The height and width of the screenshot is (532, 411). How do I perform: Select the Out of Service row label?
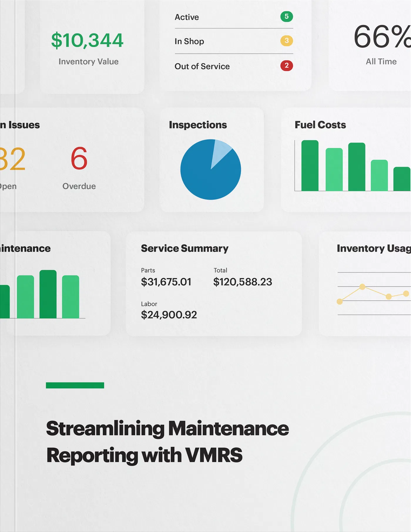[202, 66]
